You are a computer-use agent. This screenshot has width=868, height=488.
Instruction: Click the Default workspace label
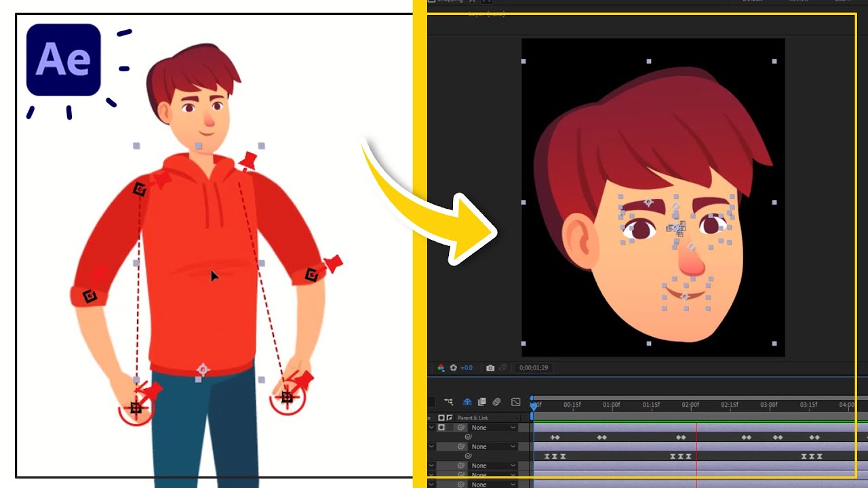pyautogui.click(x=753, y=2)
